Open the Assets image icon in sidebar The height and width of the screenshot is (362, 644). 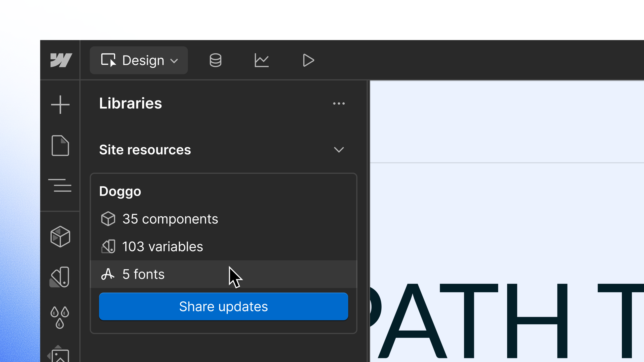pos(58,354)
